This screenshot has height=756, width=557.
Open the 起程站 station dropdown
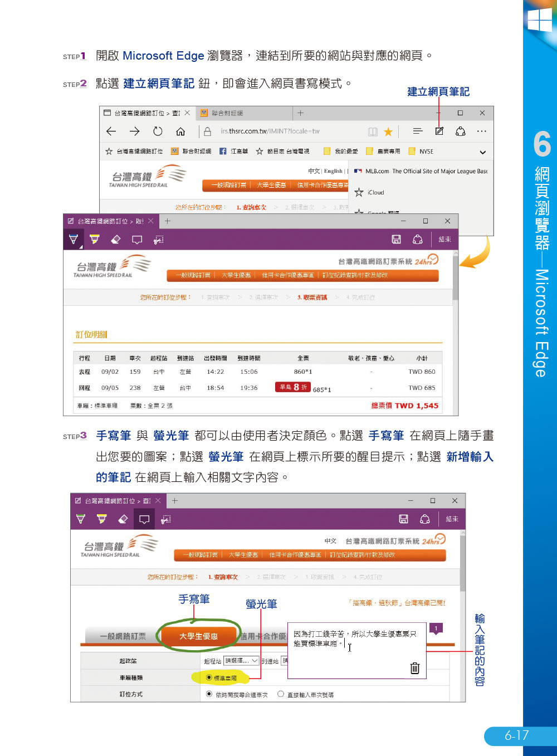click(241, 661)
